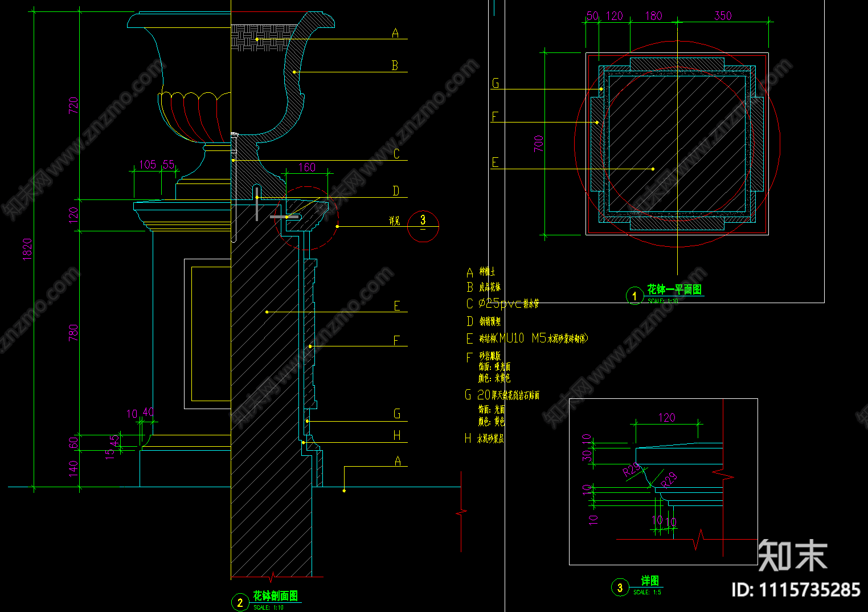The height and width of the screenshot is (612, 868).
Task: Select legend entry '成品花钵'
Action: tap(490, 287)
